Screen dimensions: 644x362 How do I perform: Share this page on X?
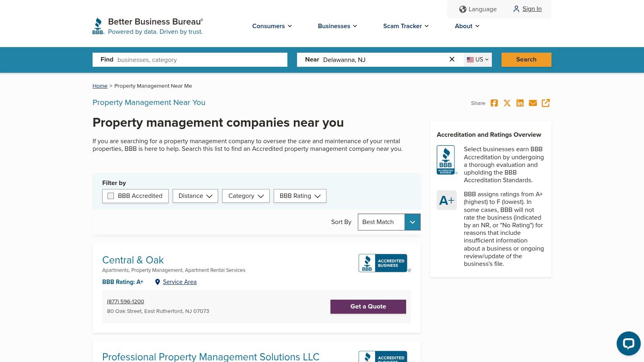click(507, 103)
